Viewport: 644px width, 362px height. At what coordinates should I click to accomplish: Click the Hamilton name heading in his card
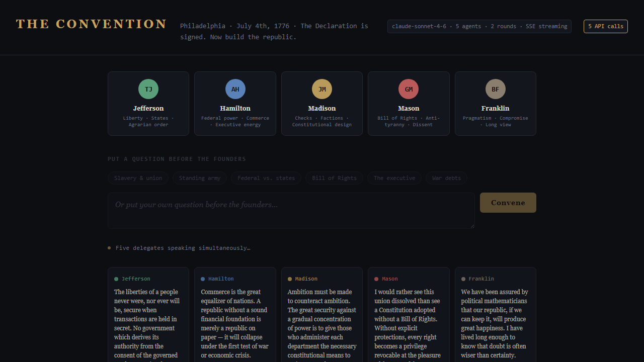pyautogui.click(x=235, y=108)
